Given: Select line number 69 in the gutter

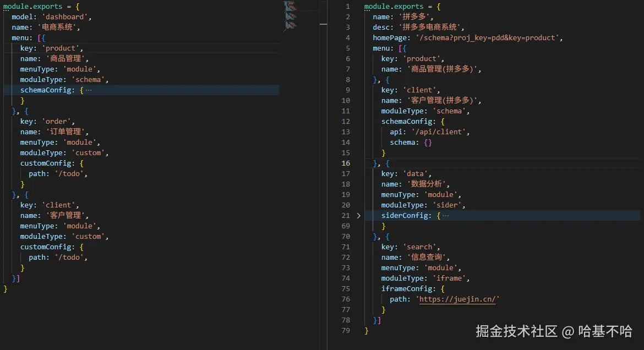Looking at the screenshot, I should [x=346, y=226].
